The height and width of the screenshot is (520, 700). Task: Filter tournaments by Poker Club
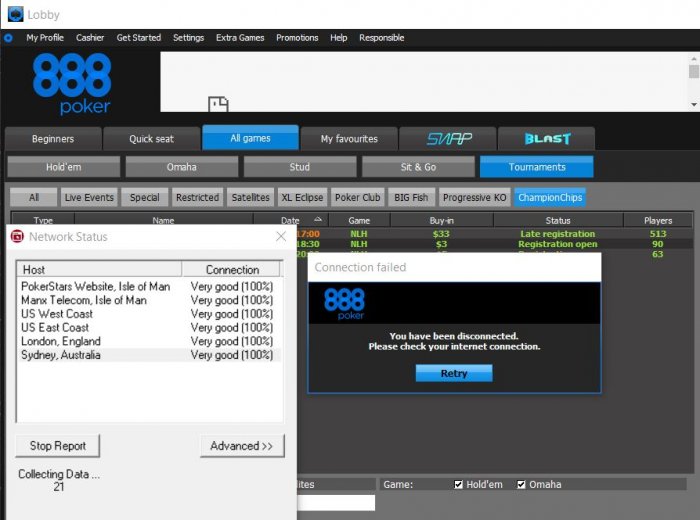(x=358, y=197)
